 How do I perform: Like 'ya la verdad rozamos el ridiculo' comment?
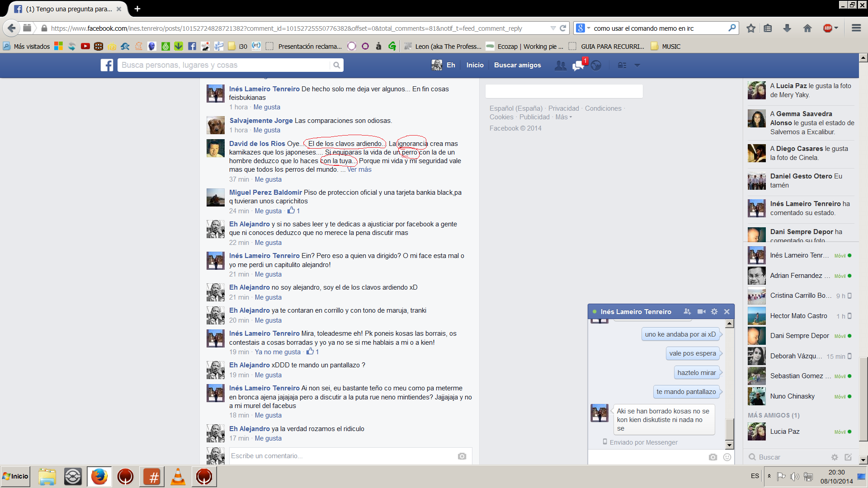[268, 438]
